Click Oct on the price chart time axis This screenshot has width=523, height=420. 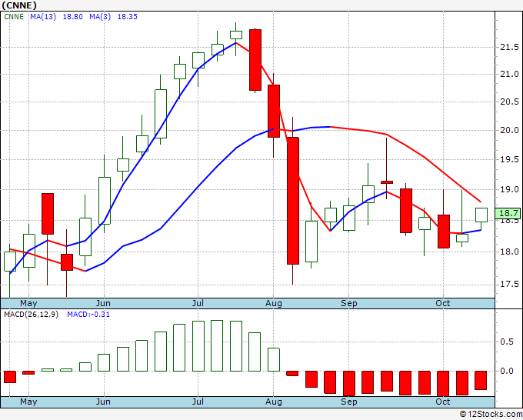tap(443, 303)
